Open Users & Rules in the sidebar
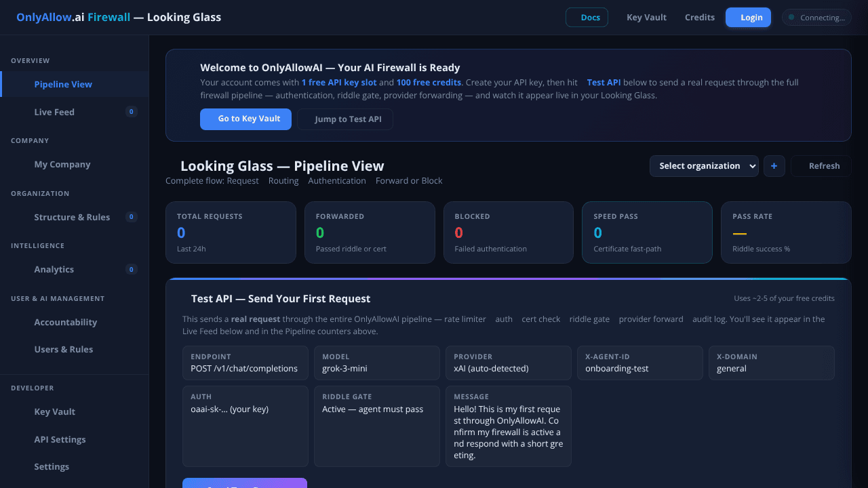 [x=75, y=349]
